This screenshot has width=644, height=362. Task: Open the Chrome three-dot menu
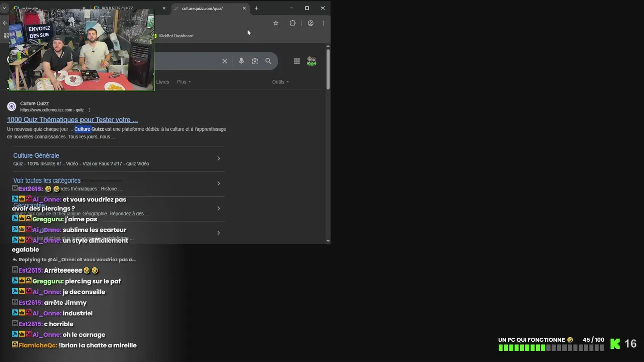[x=323, y=23]
